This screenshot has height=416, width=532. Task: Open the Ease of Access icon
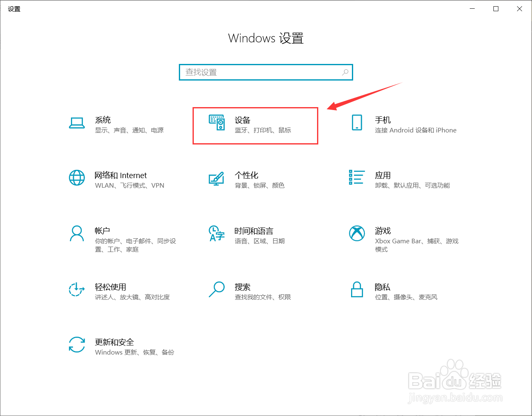77,289
